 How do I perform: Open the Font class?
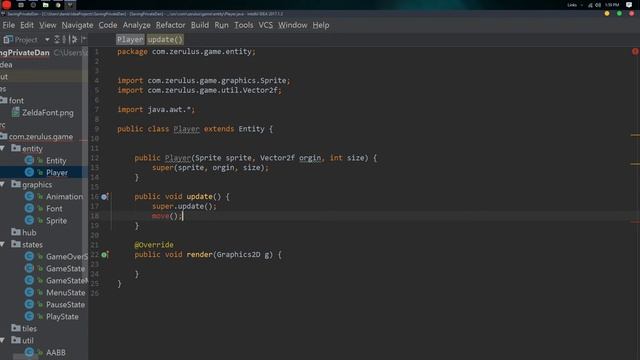54,209
